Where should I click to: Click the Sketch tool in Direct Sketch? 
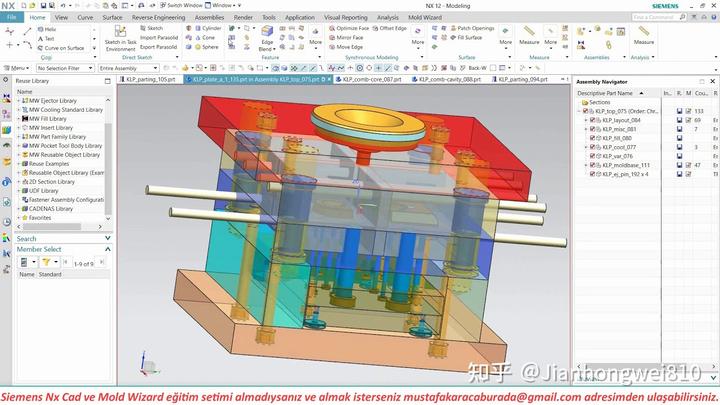click(x=152, y=28)
